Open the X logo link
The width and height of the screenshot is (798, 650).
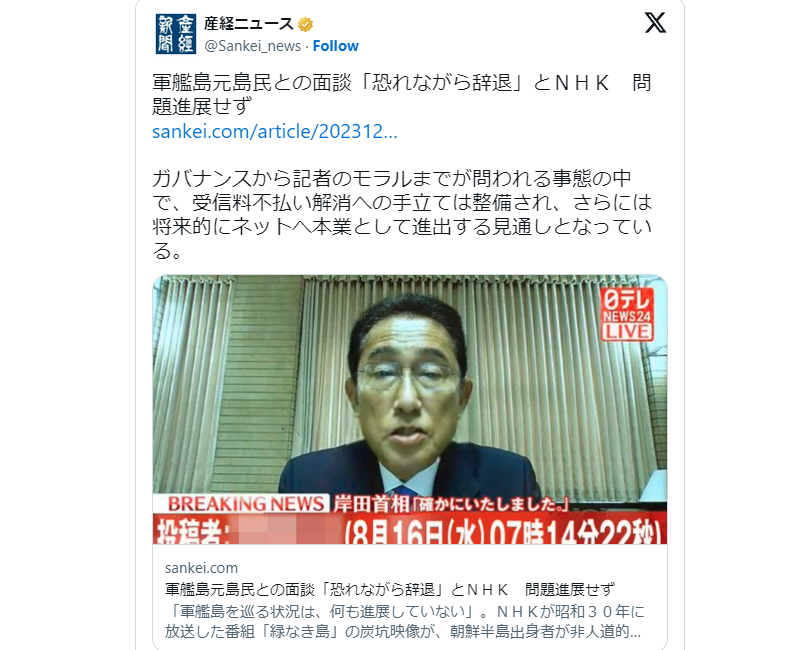point(655,23)
